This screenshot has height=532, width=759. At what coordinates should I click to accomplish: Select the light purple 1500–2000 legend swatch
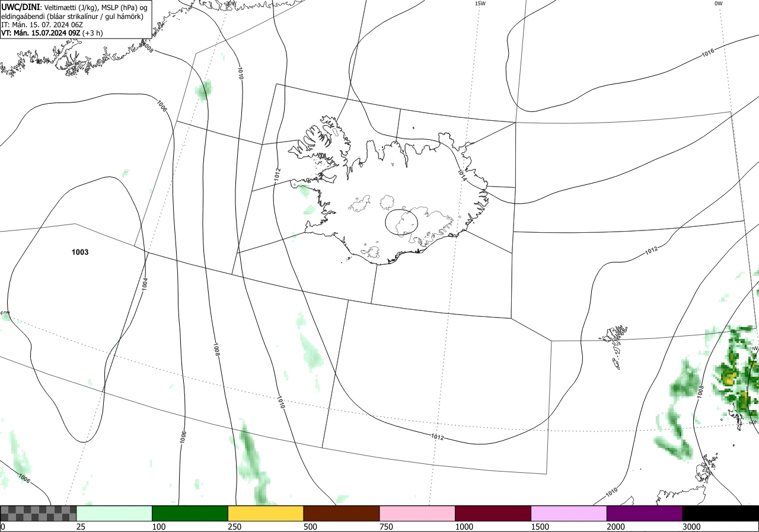click(x=569, y=513)
